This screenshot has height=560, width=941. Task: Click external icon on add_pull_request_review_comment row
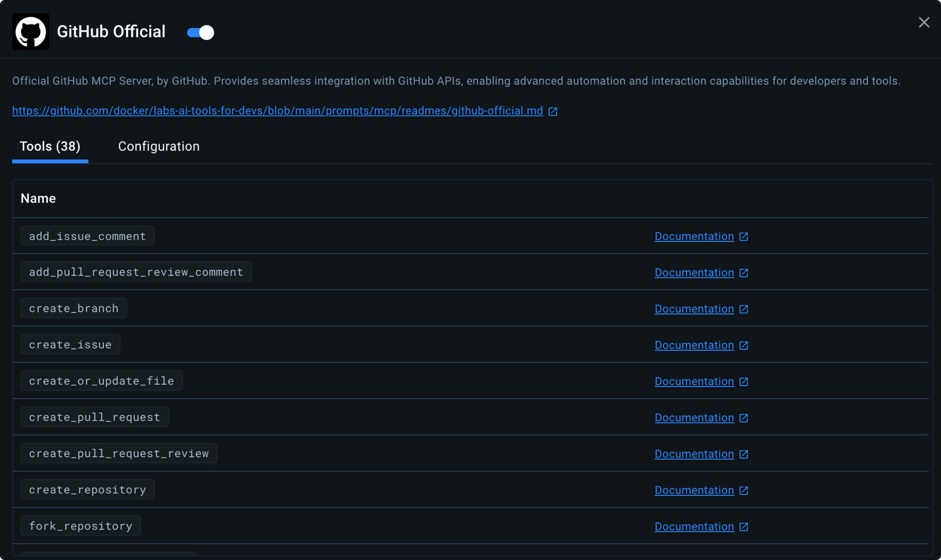(x=743, y=273)
